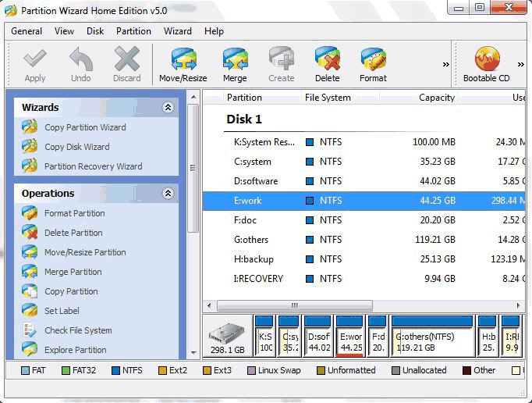Choose Explore Partition operation
The height and width of the screenshot is (403, 532).
(x=76, y=350)
